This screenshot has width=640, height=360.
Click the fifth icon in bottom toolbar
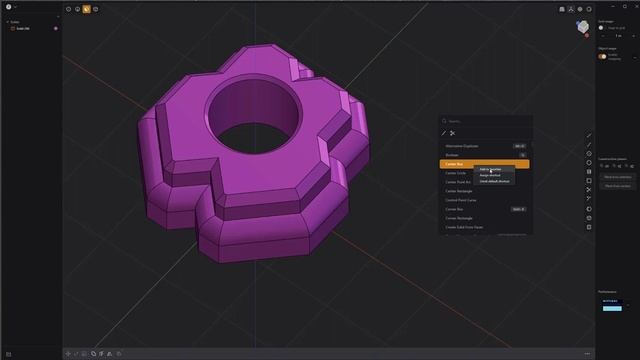pos(101,354)
